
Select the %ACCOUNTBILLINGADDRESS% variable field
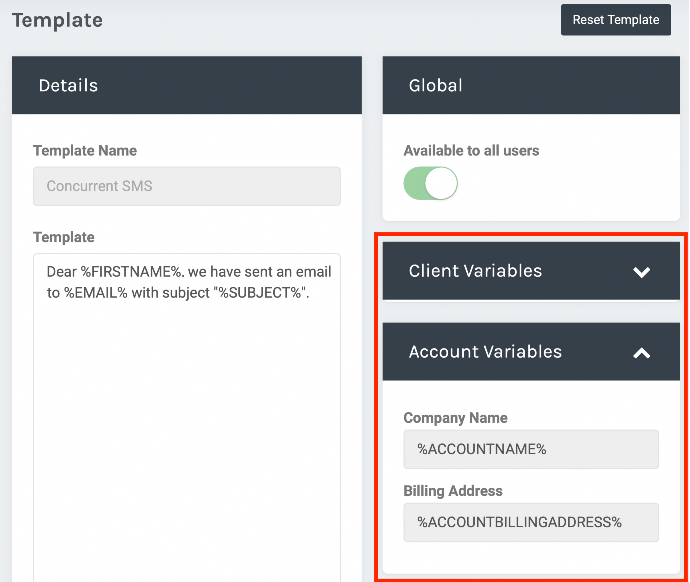pos(531,522)
